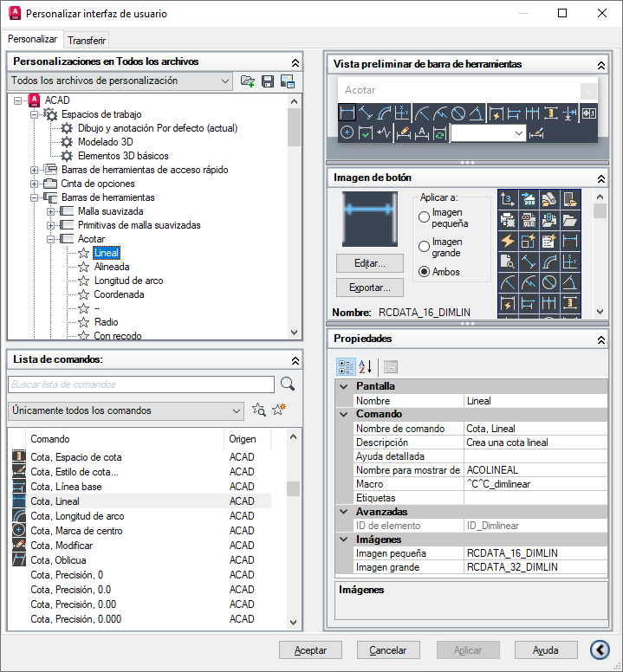623x672 pixels.
Task: Click the Cancelar button
Action: coord(388,650)
